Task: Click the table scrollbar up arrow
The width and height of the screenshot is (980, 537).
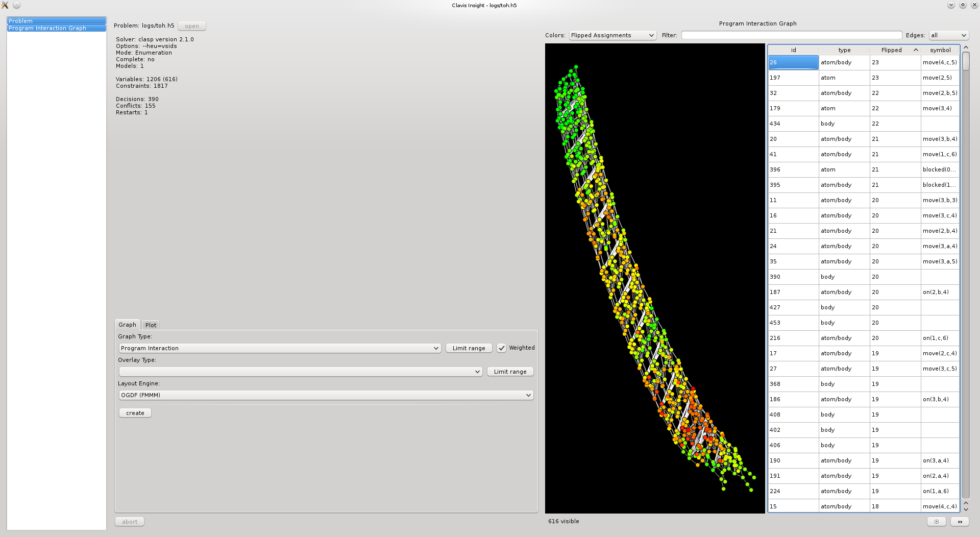Action: coord(966,47)
